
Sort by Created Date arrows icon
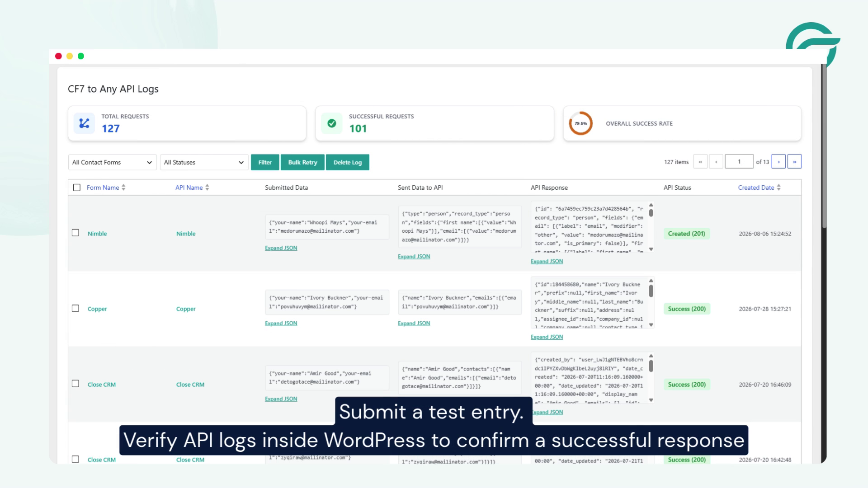coord(778,188)
